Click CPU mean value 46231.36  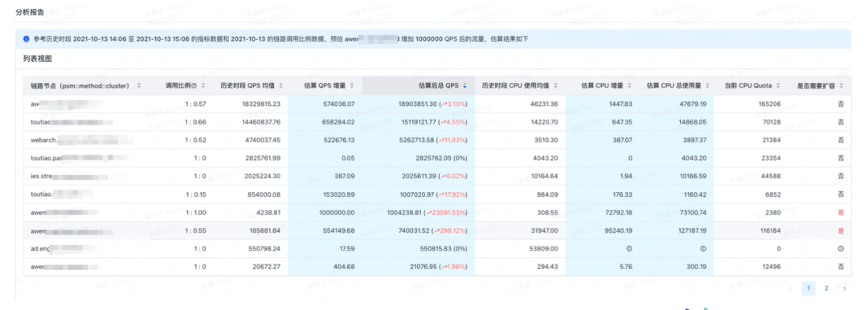[545, 104]
